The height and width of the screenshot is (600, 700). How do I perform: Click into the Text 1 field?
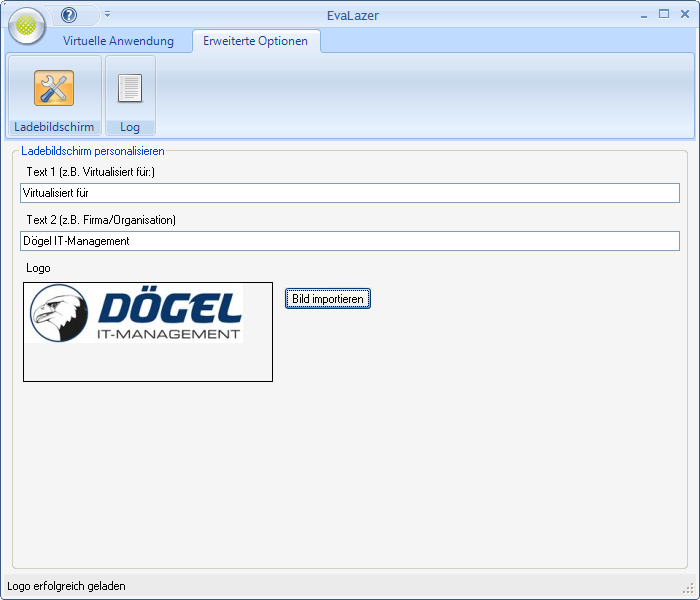click(349, 193)
